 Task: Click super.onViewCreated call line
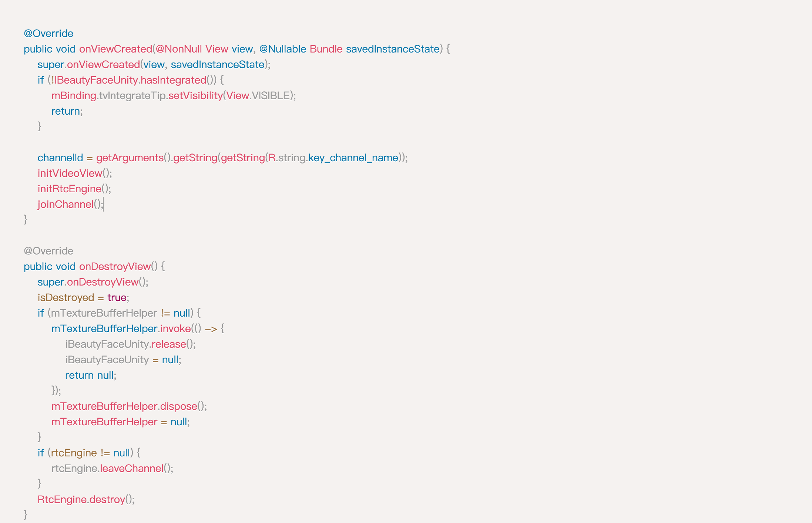click(x=154, y=64)
